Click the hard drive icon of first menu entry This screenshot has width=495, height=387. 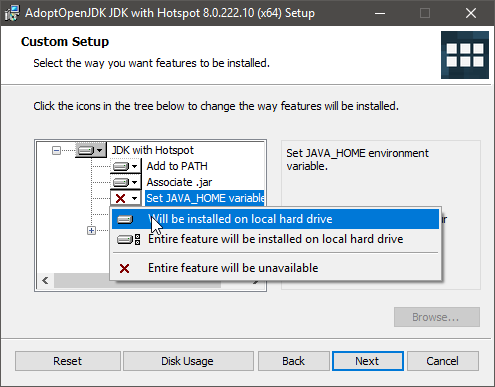point(125,219)
